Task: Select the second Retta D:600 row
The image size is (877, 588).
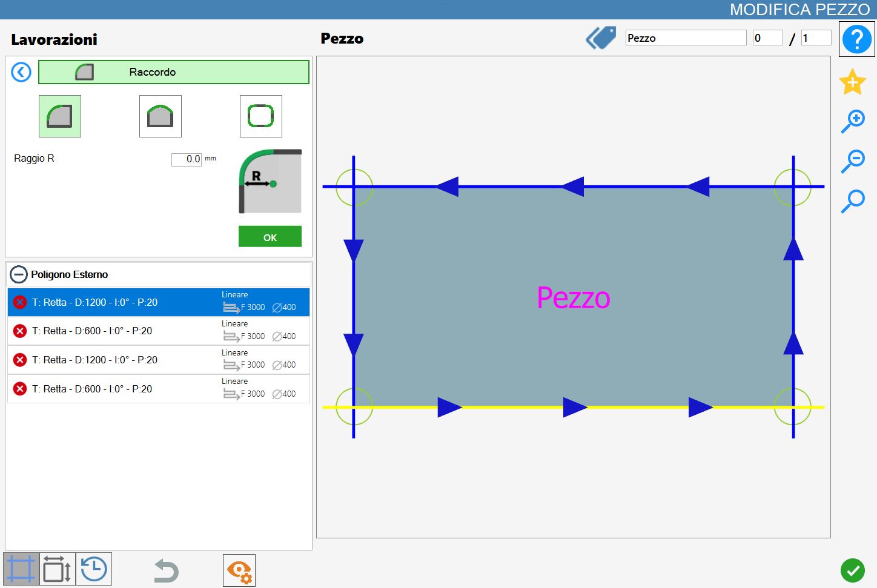Action: (159, 389)
